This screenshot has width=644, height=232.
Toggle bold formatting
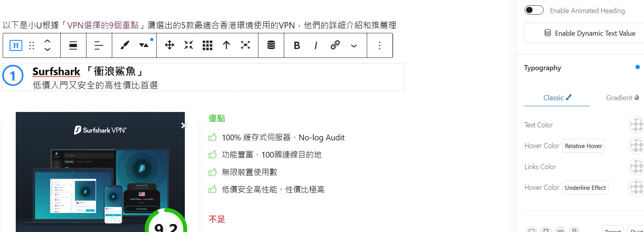click(x=297, y=45)
